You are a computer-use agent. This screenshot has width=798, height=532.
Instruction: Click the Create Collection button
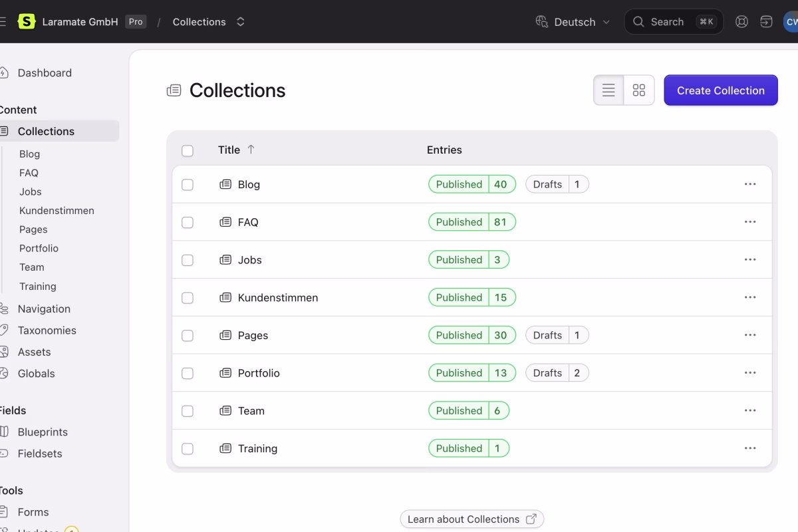721,90
